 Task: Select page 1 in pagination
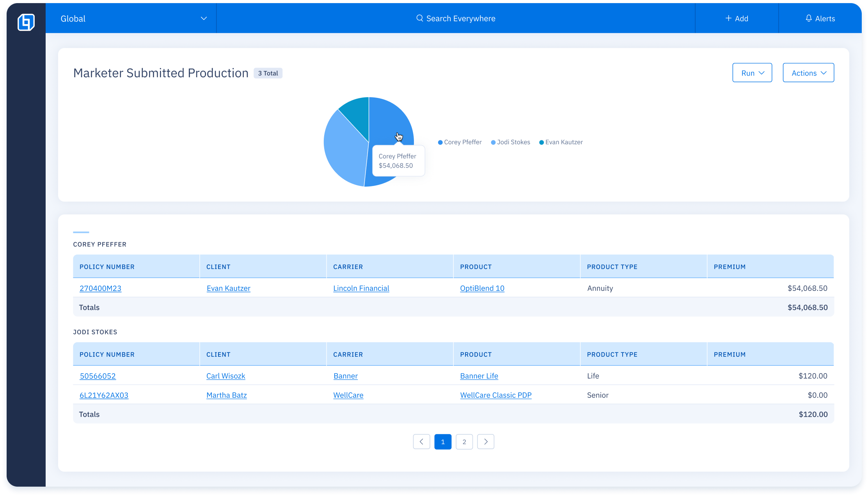443,442
